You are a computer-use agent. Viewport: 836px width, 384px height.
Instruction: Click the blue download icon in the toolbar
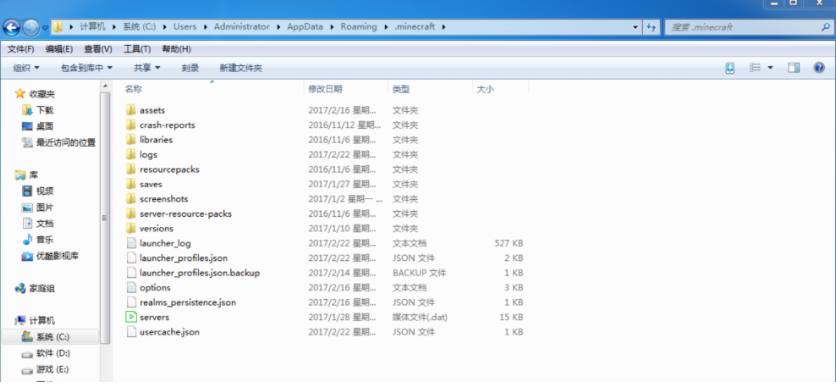(730, 68)
